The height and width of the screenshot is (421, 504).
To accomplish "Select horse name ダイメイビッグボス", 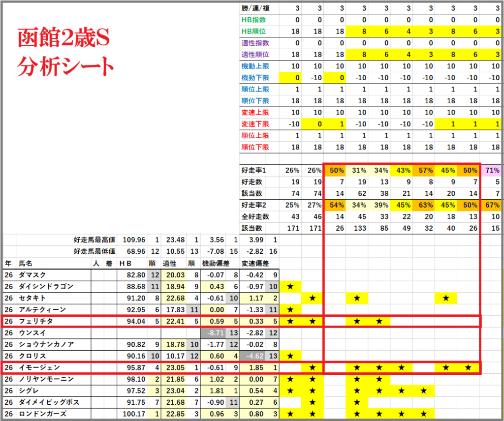I will 49,402.
